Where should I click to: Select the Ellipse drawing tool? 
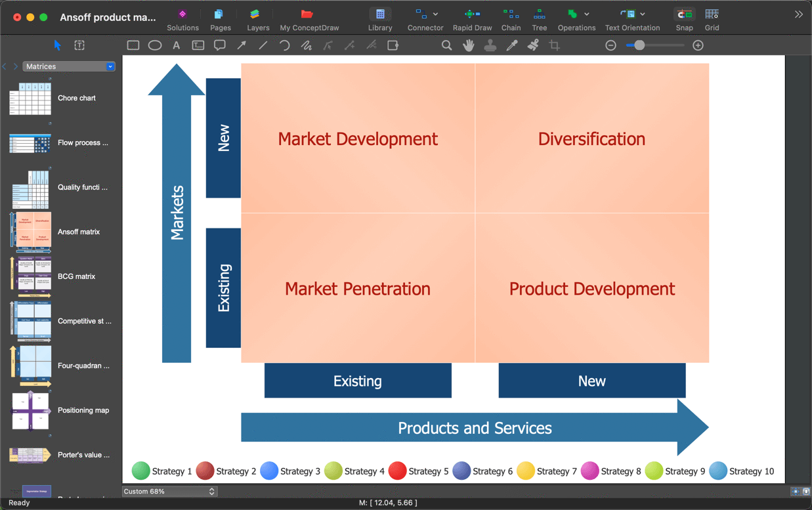(154, 45)
